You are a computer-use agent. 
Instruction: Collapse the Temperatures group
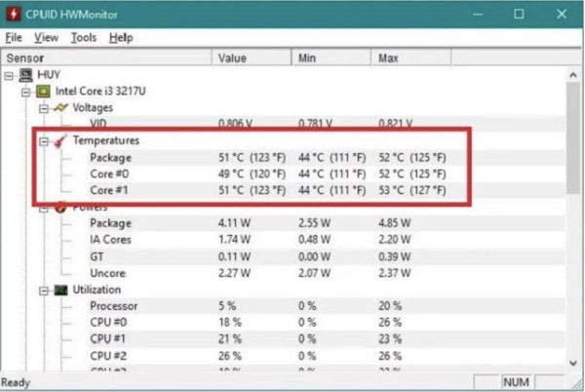click(44, 141)
